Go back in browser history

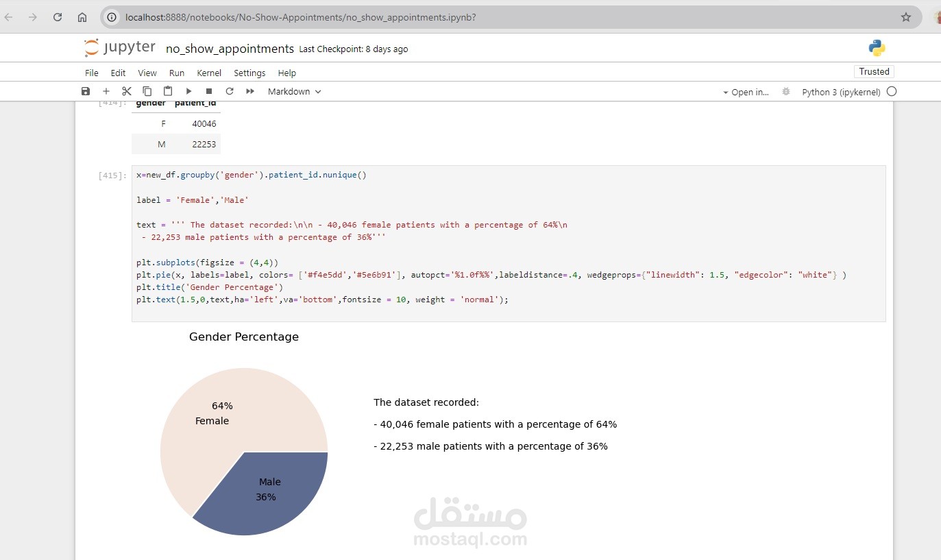tap(9, 17)
